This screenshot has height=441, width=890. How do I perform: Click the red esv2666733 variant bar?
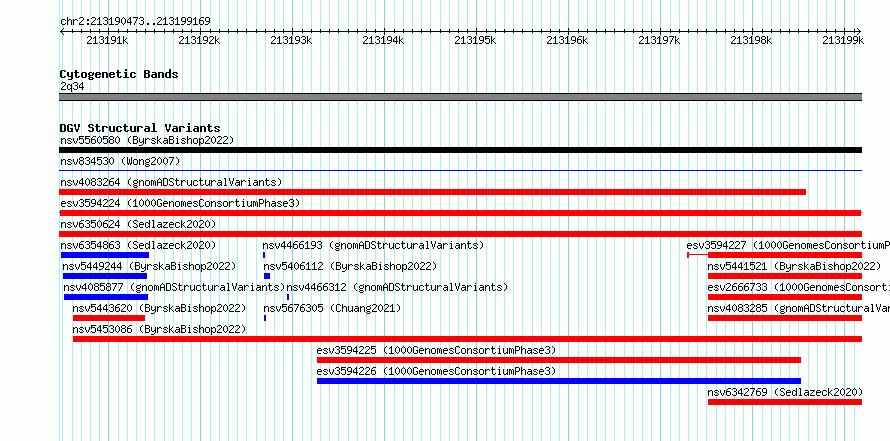(x=785, y=297)
